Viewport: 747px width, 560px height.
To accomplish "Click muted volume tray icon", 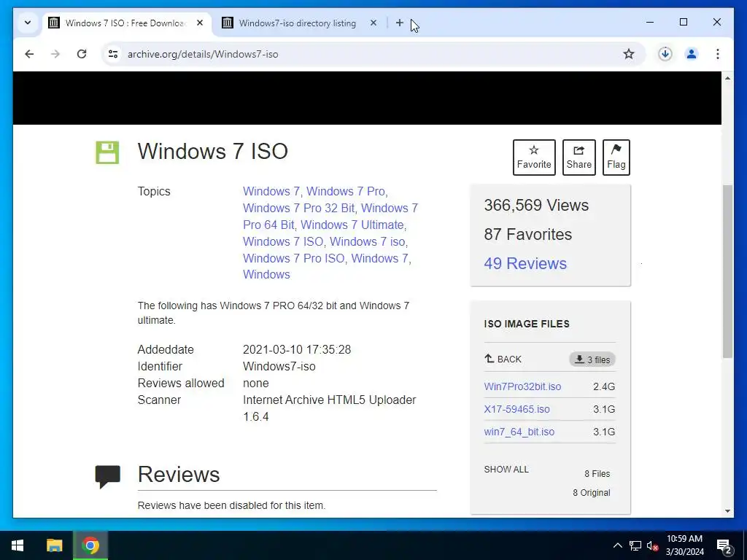I will point(651,545).
